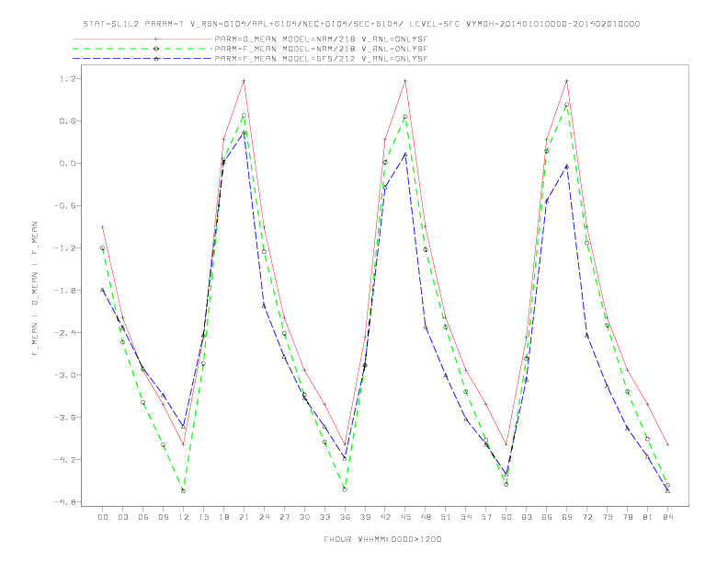Click the vertical y-axis title F_MEAN | O_MEAN | F_MEAN
Image resolution: width=728 pixels, height=563 pixels.
point(35,289)
